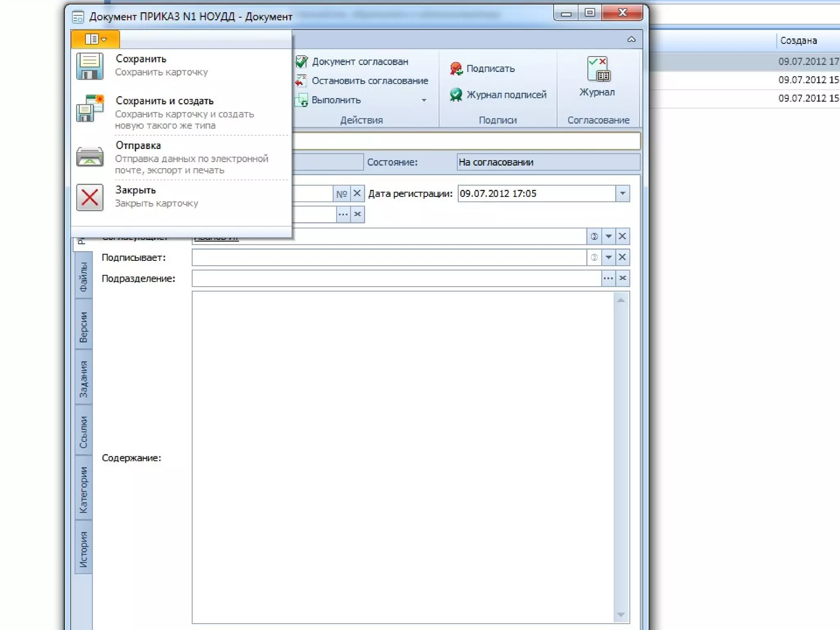Select Save and create menu entry
Viewport: 840px width, 630px height.
click(164, 101)
